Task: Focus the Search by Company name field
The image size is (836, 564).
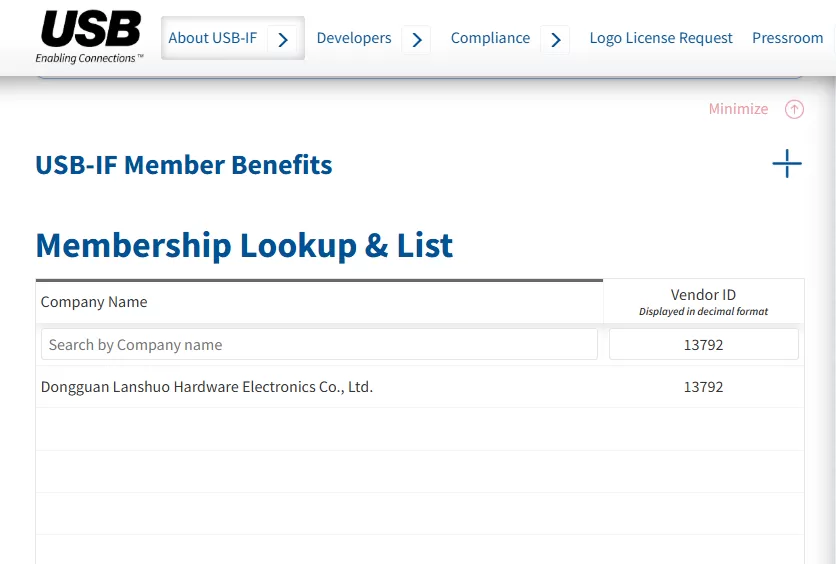Action: coord(319,345)
